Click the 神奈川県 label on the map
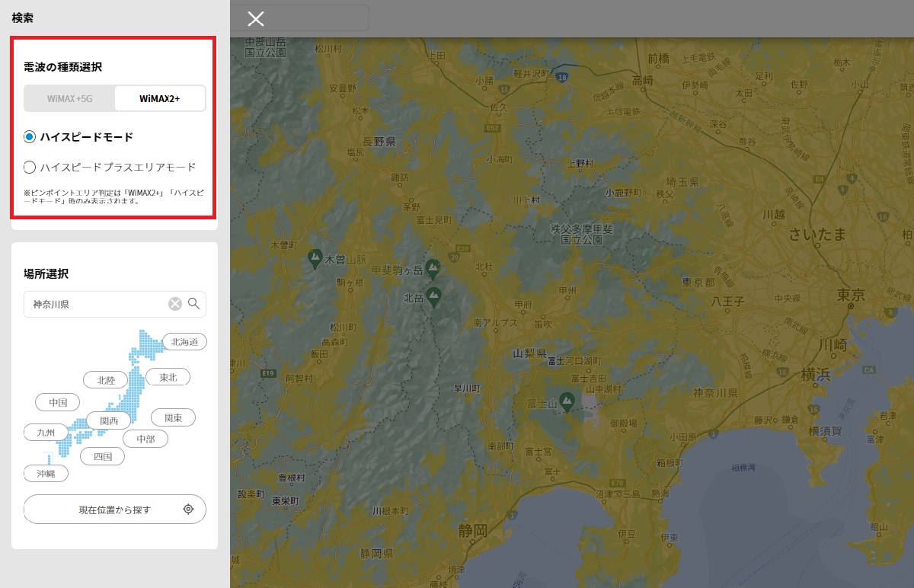Screen dimensions: 914x588 pyautogui.click(x=714, y=393)
